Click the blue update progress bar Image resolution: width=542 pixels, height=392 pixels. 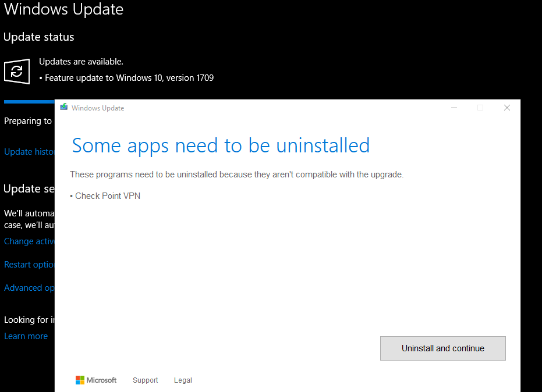(x=29, y=101)
